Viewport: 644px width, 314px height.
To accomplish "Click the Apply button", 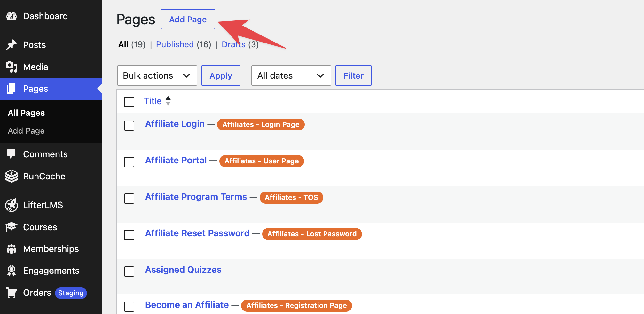I will tap(221, 75).
